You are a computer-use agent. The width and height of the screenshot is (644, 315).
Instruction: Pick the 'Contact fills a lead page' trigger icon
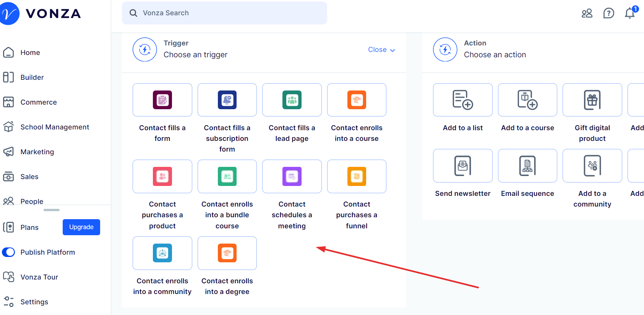pos(292,100)
